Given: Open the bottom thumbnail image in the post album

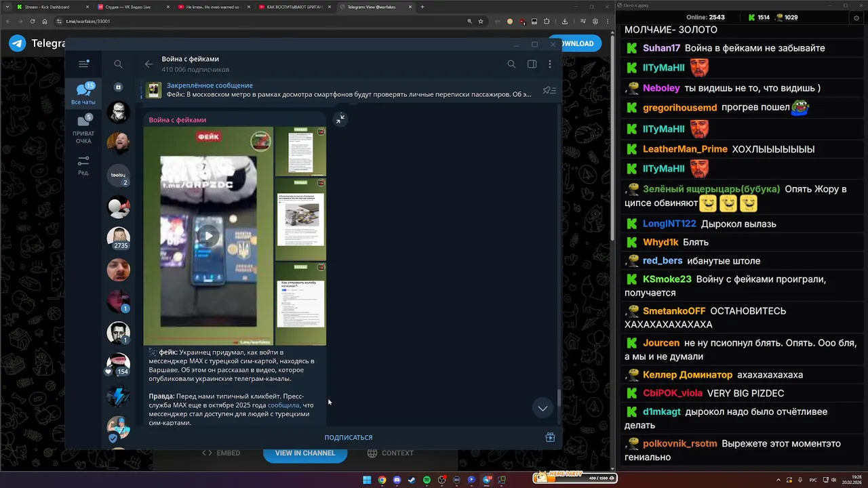Looking at the screenshot, I should coord(300,303).
